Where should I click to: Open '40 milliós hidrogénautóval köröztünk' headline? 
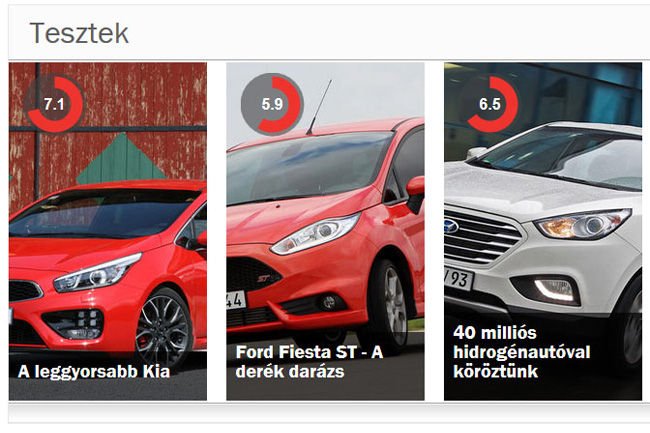521,352
